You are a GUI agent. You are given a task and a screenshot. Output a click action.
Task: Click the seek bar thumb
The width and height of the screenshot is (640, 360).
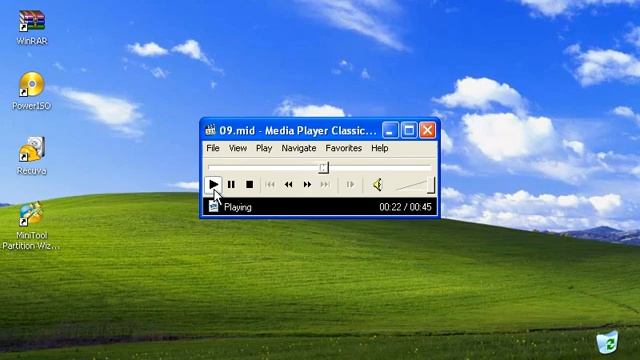coord(323,167)
